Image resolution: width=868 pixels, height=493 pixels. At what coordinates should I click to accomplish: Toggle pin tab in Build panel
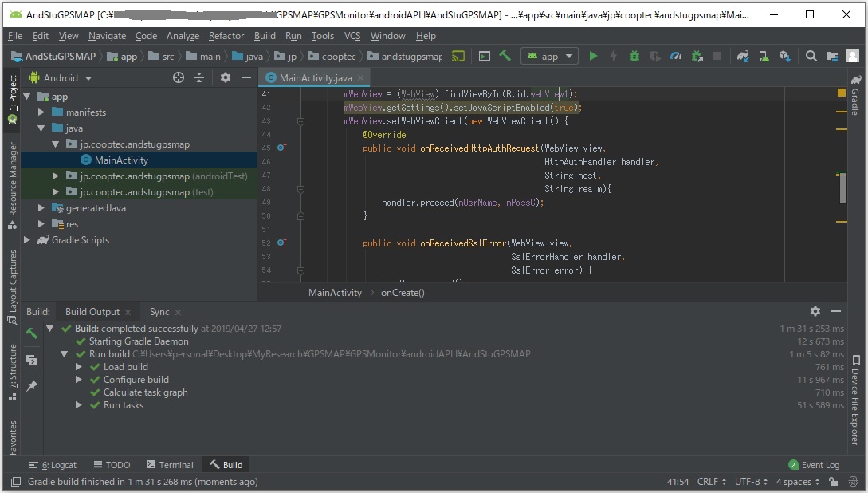(32, 386)
